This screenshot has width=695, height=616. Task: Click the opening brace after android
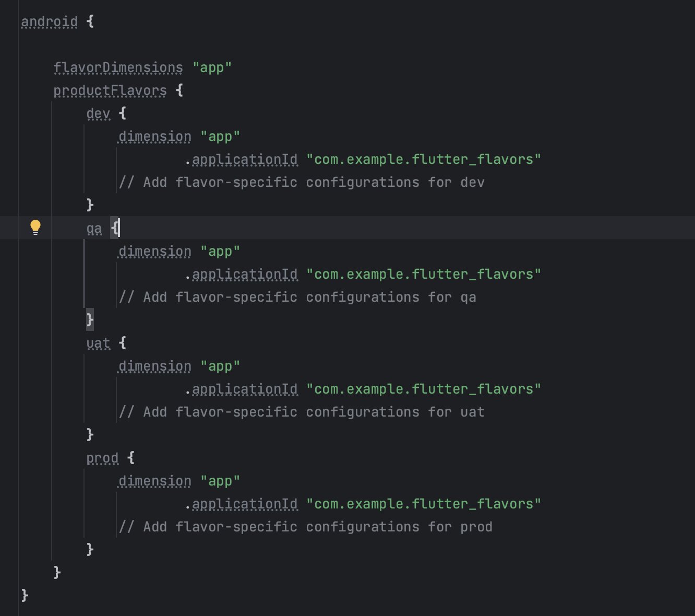(90, 21)
